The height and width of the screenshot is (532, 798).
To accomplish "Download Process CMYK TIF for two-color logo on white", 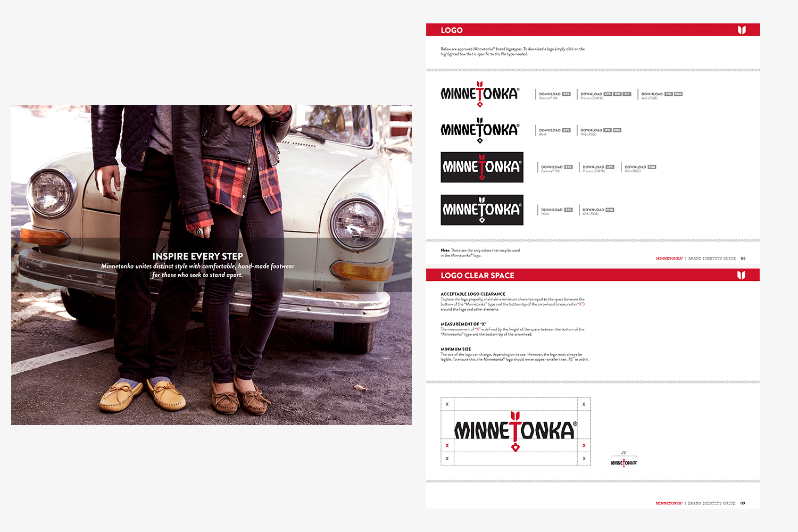I will click(627, 94).
